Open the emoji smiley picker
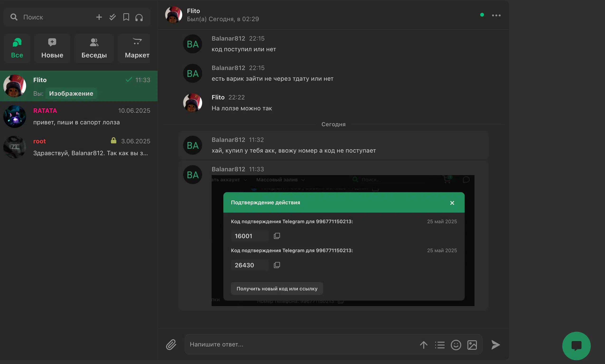605x364 pixels. [x=456, y=345]
